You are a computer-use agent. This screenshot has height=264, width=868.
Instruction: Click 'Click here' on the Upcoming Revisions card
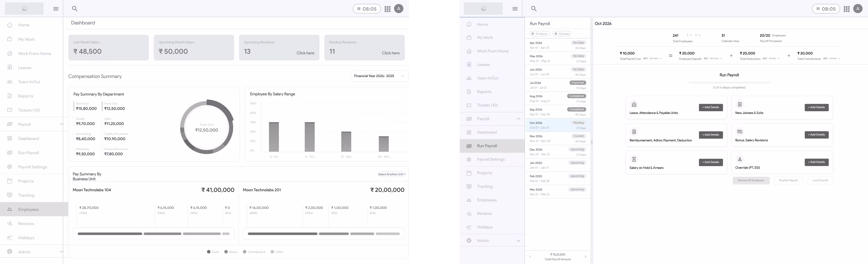coord(305,53)
